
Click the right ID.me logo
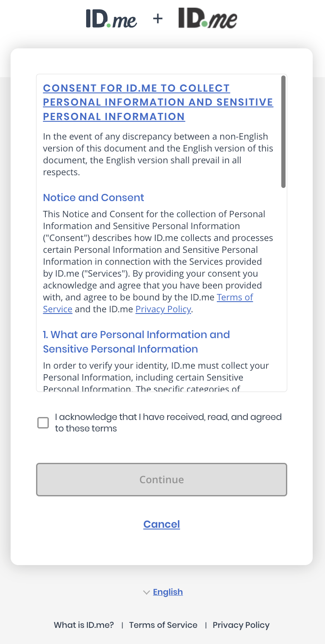[x=208, y=19]
